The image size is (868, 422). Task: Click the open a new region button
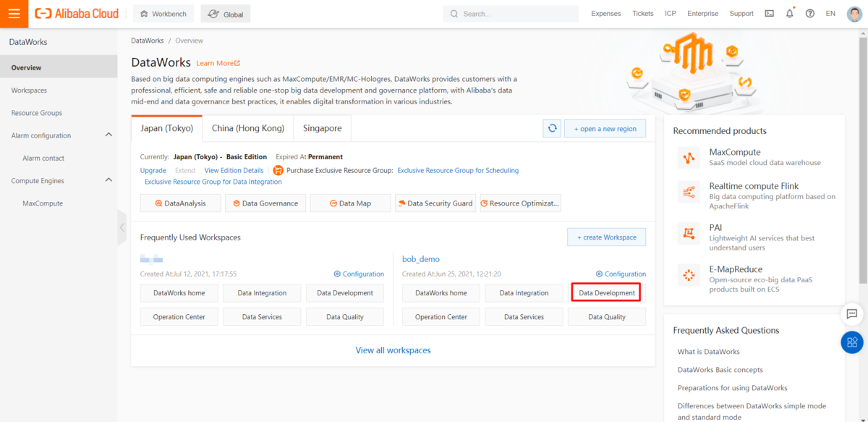(605, 129)
